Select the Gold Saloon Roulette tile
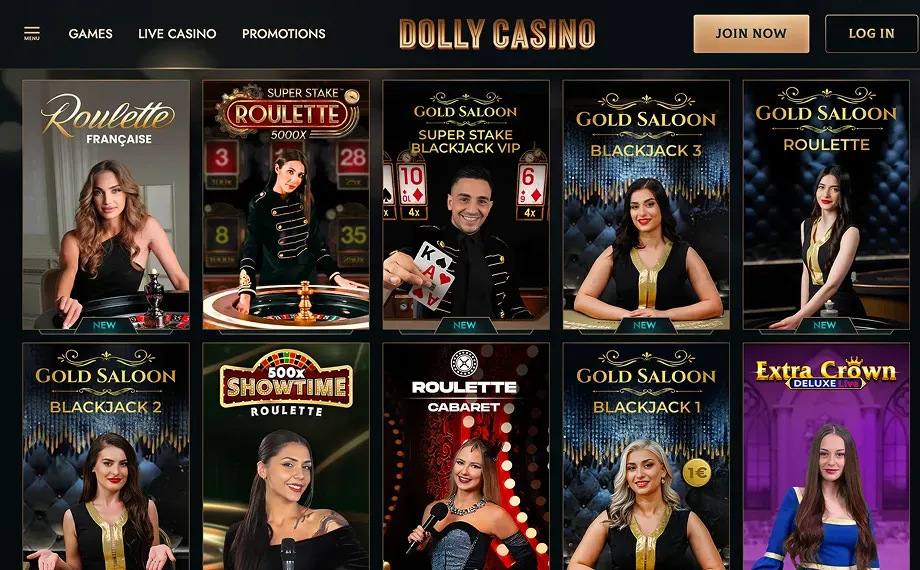Screen dimensions: 920x570 click(826, 205)
